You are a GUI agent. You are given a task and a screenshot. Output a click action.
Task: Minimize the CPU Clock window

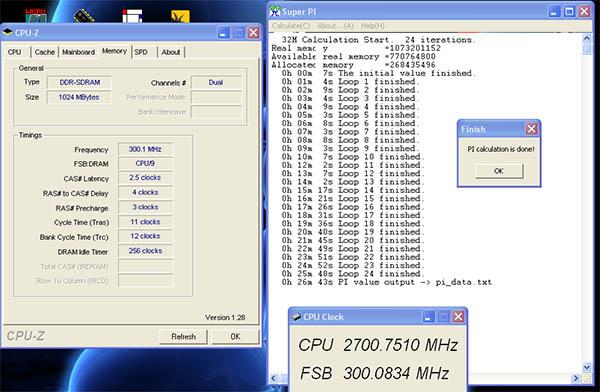(x=428, y=317)
